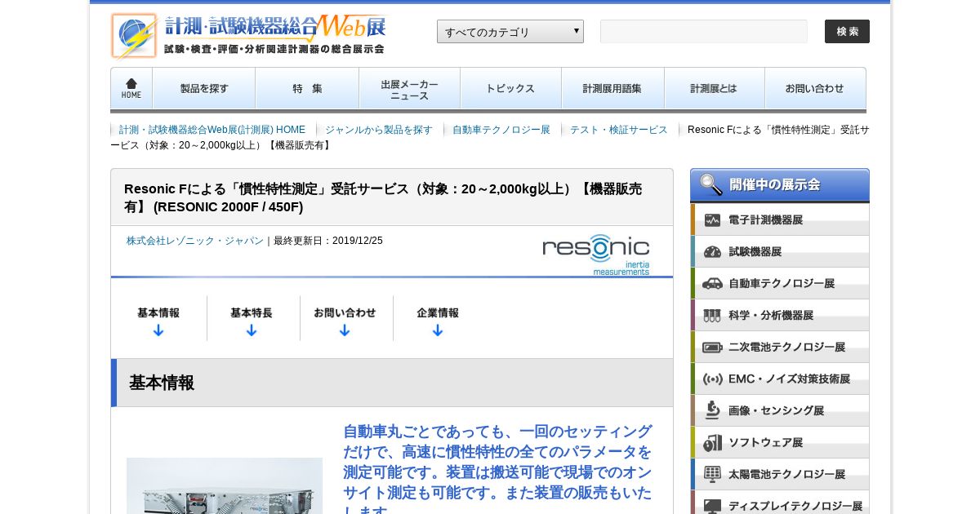Click the 電子計測機器展 waveform icon
This screenshot has width=980, height=514.
coord(712,220)
